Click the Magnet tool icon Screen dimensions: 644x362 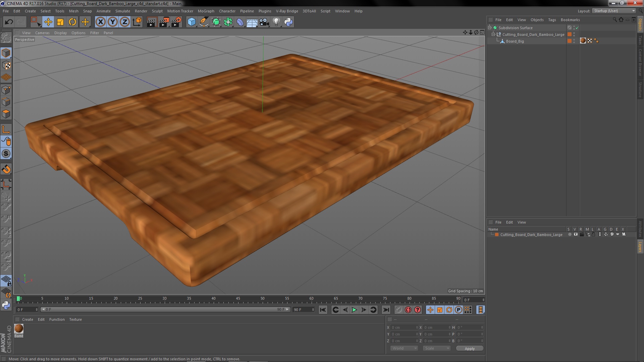point(6,169)
